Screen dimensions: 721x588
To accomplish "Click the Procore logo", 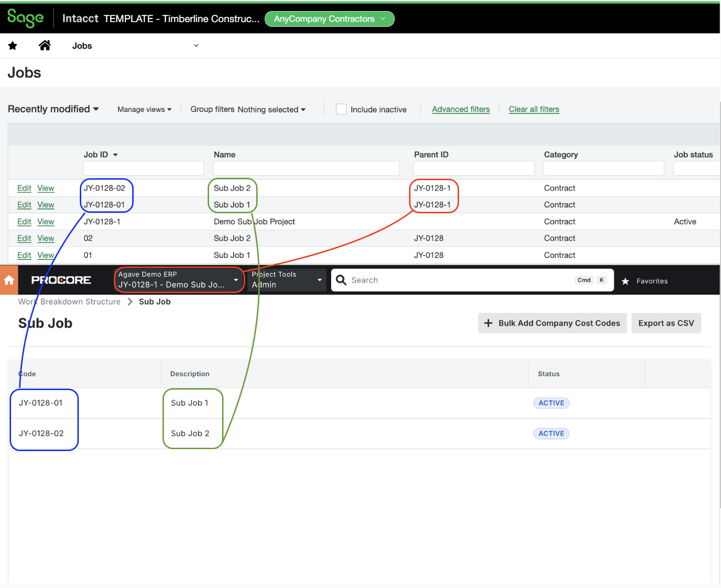I will click(61, 280).
